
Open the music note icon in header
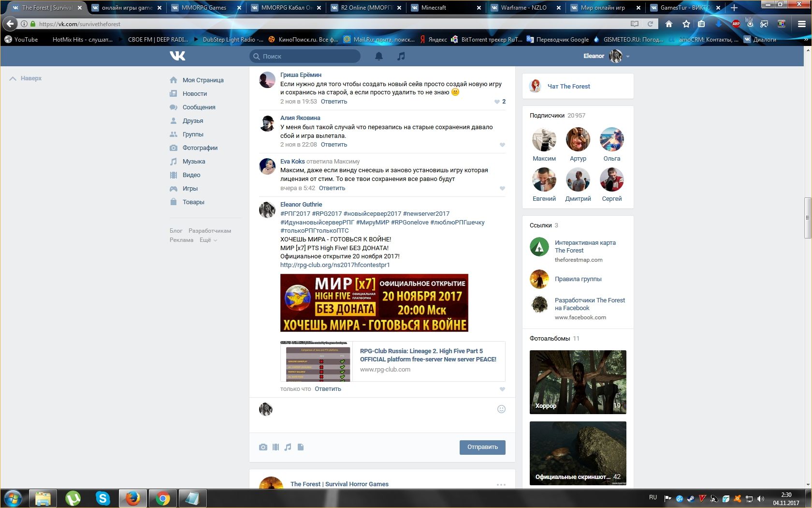click(401, 56)
